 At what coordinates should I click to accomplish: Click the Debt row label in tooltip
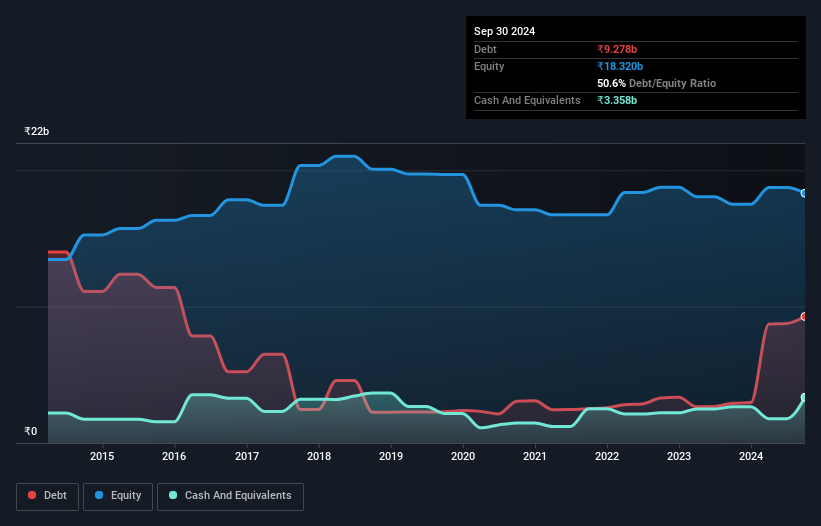(485, 49)
